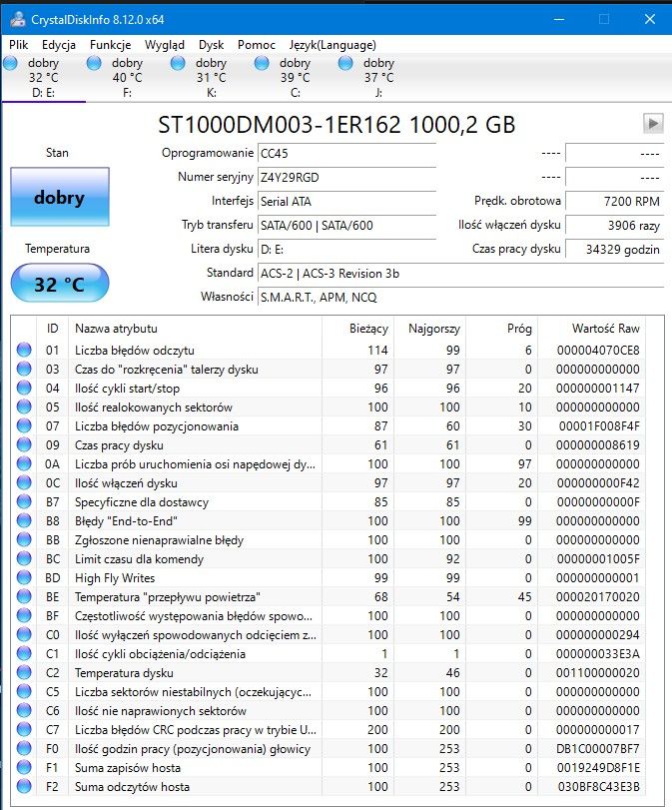
Task: Click status icon for attribute 05
Action: (24, 406)
